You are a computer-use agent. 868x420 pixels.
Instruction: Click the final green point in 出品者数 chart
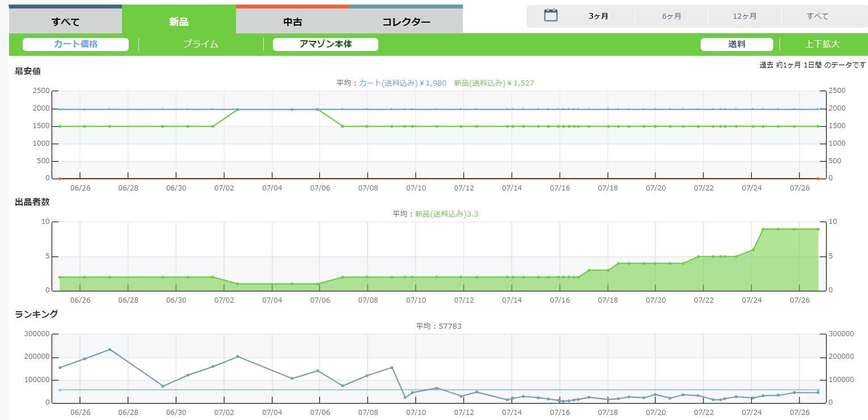coord(818,229)
